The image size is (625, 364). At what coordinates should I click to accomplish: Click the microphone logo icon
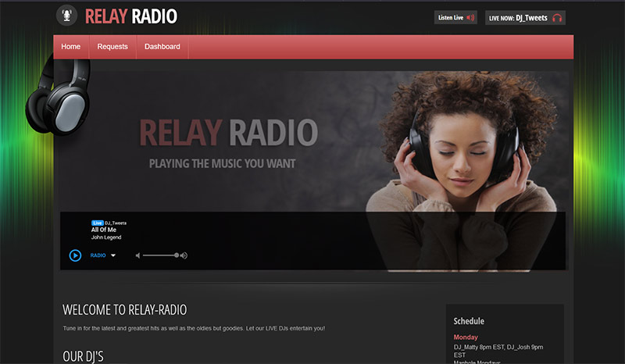[x=66, y=16]
